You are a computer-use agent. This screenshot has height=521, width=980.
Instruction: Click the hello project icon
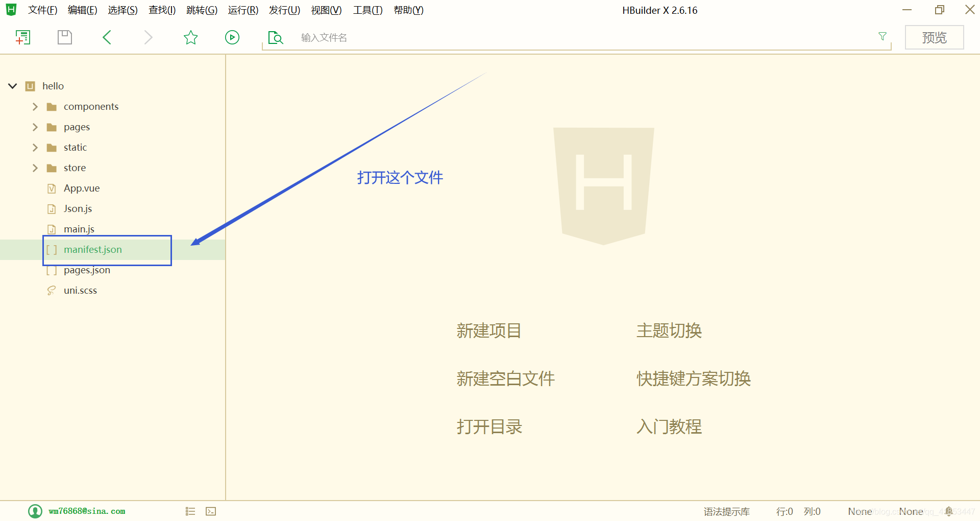[x=30, y=86]
